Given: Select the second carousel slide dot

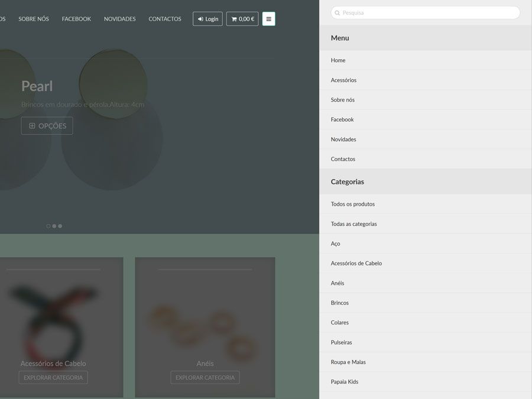Looking at the screenshot, I should point(54,226).
